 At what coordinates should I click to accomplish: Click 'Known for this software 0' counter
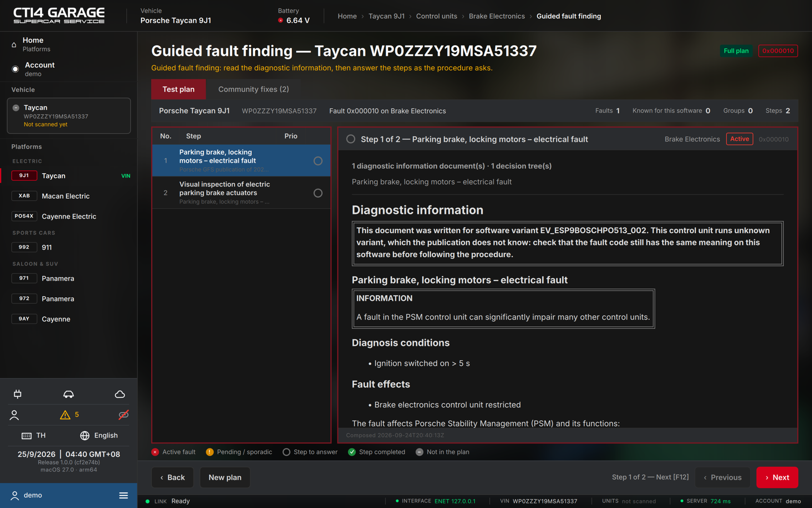click(x=671, y=111)
